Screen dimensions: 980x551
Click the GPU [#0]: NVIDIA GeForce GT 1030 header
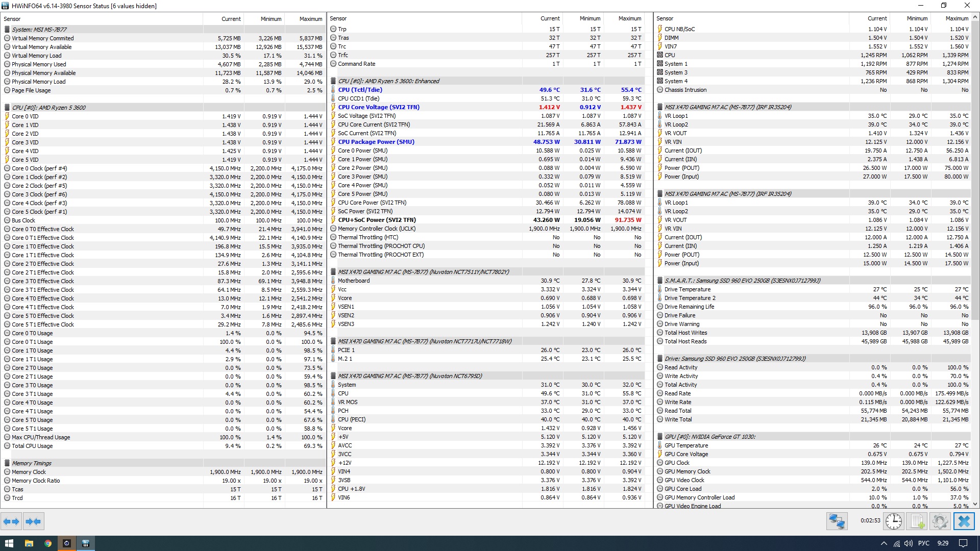(709, 437)
